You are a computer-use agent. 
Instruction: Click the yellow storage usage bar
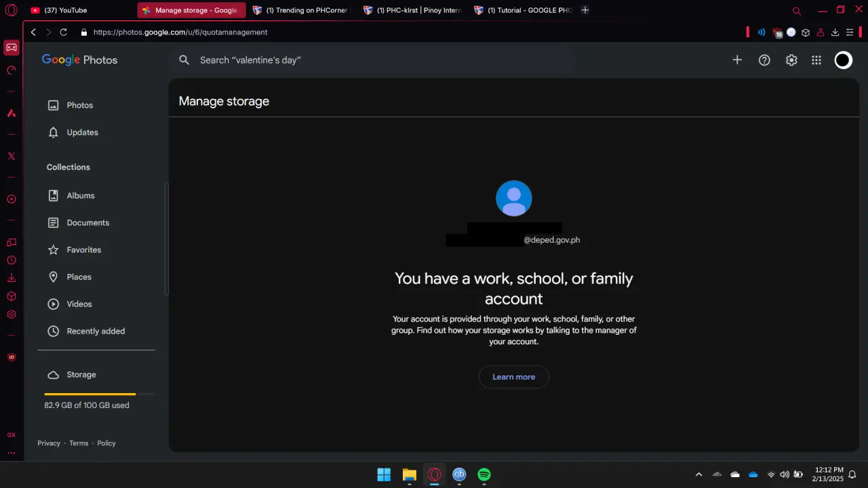(90, 394)
